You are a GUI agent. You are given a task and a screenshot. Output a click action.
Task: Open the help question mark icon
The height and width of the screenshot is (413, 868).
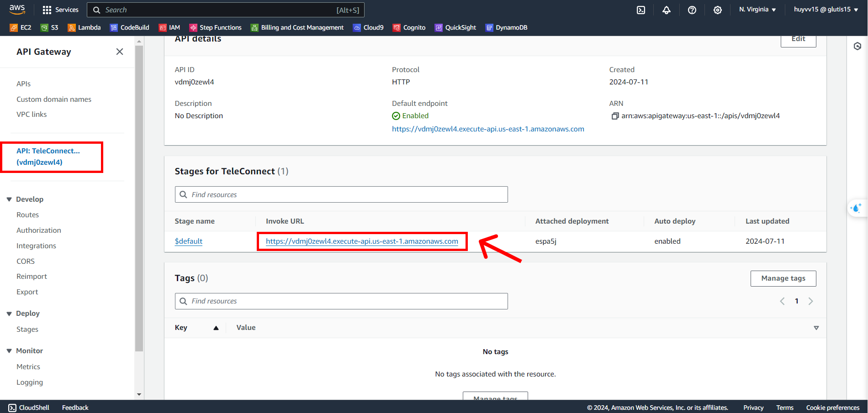pos(692,10)
